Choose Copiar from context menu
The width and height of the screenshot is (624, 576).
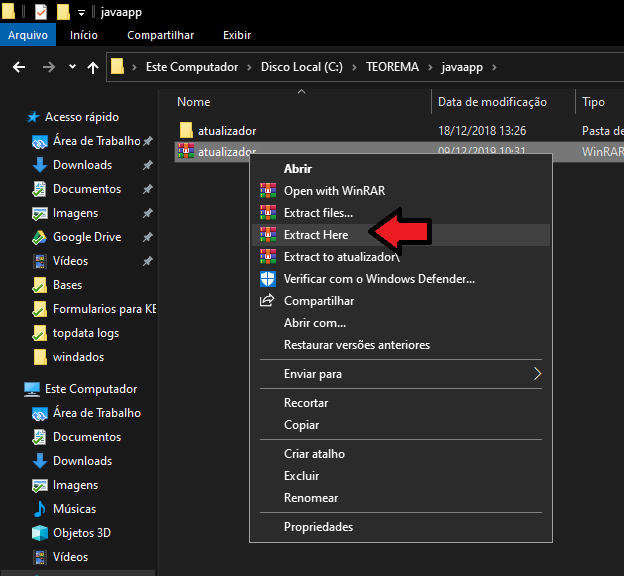click(x=401, y=425)
